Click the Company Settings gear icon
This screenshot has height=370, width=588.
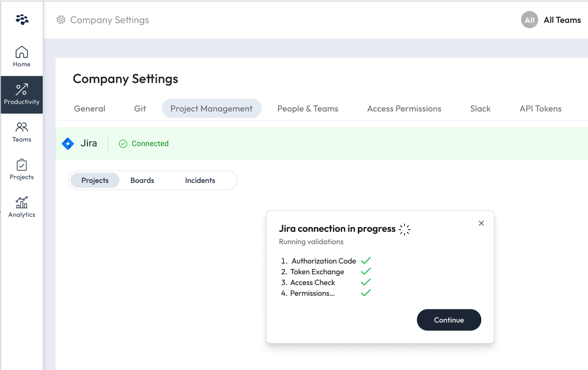pos(61,20)
